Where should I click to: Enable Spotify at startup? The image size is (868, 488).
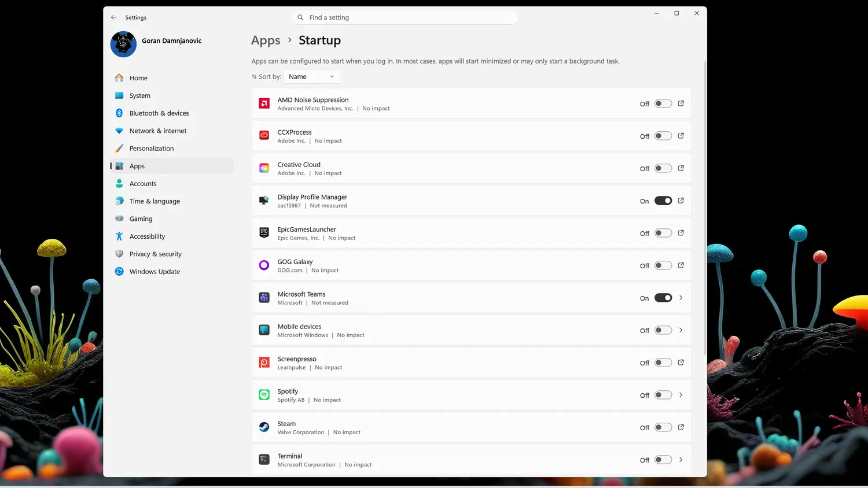tap(663, 395)
